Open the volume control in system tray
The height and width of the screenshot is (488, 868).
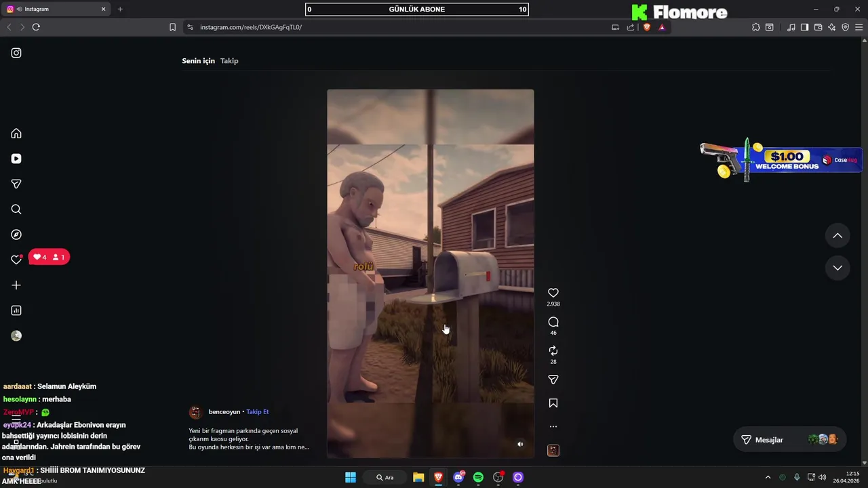[x=822, y=477]
